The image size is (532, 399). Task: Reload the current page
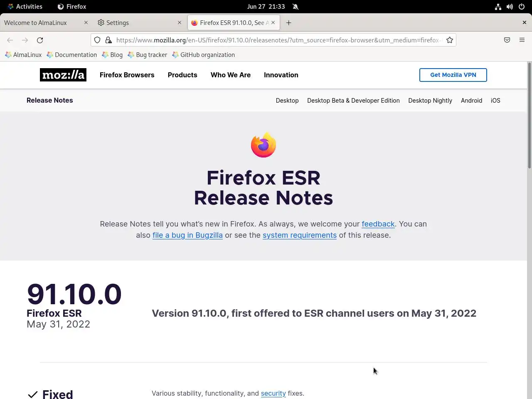pyautogui.click(x=40, y=40)
